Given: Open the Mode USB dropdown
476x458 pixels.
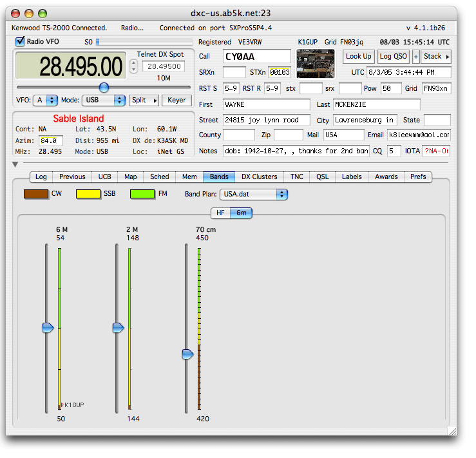Looking at the screenshot, I should 104,100.
